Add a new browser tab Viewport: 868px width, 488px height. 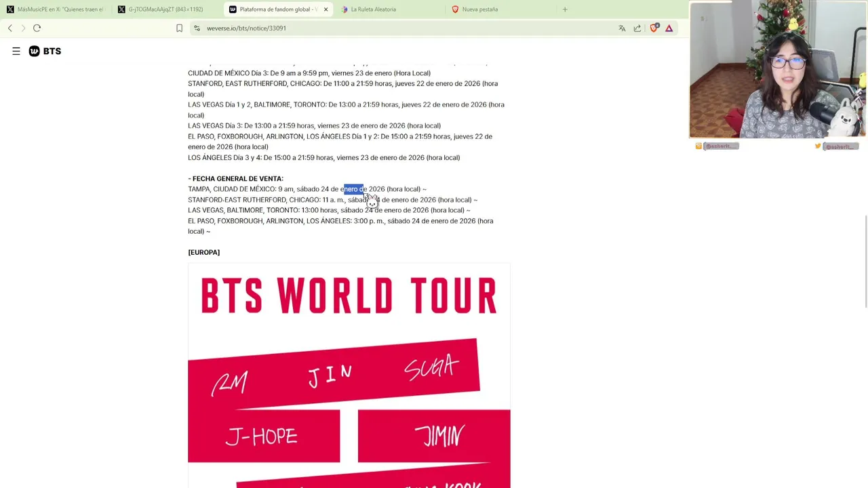(x=565, y=9)
